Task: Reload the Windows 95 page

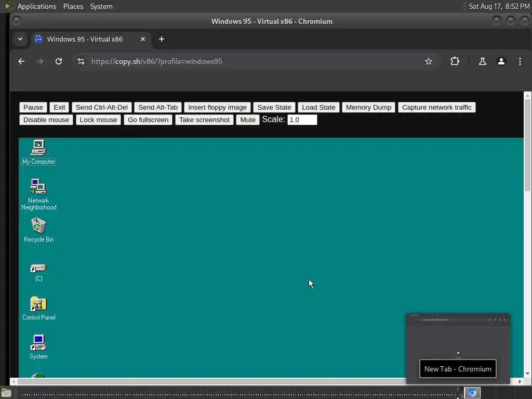Action: [59, 61]
